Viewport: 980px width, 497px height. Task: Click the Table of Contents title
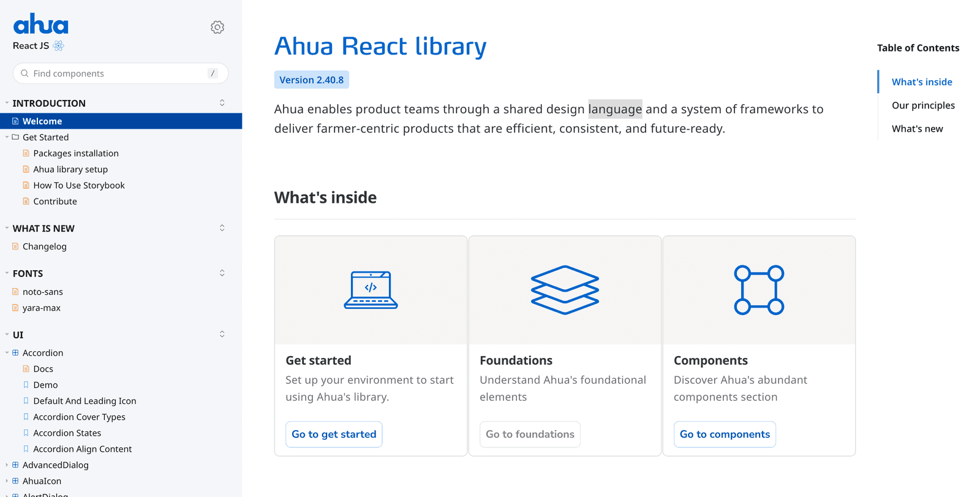pos(918,48)
